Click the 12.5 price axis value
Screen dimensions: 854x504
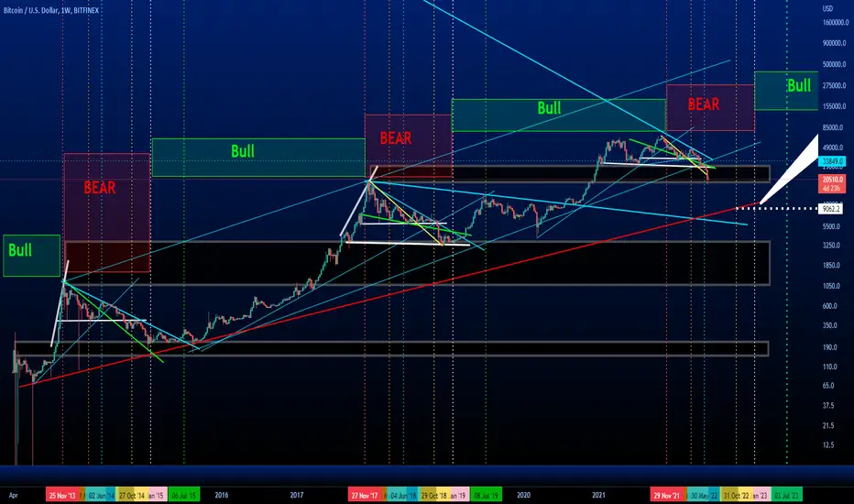828,444
